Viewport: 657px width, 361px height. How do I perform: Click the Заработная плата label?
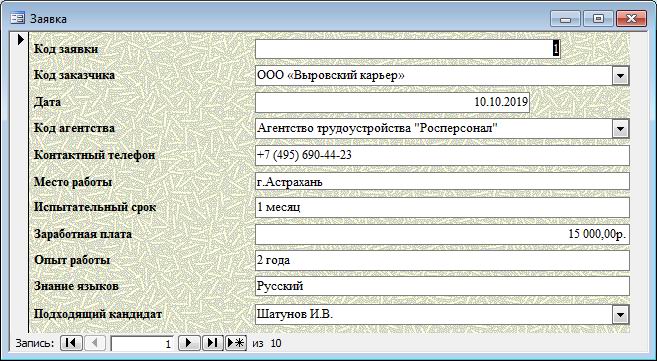(x=83, y=234)
